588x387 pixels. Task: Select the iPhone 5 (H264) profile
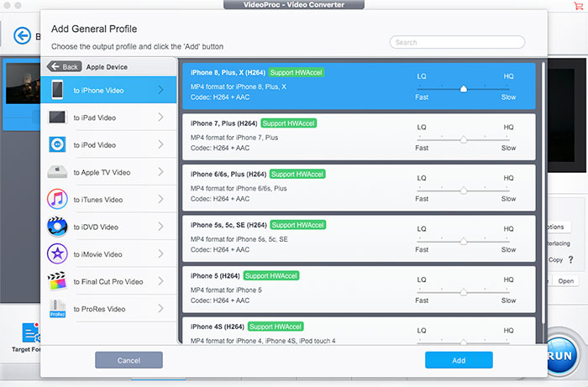click(359, 290)
